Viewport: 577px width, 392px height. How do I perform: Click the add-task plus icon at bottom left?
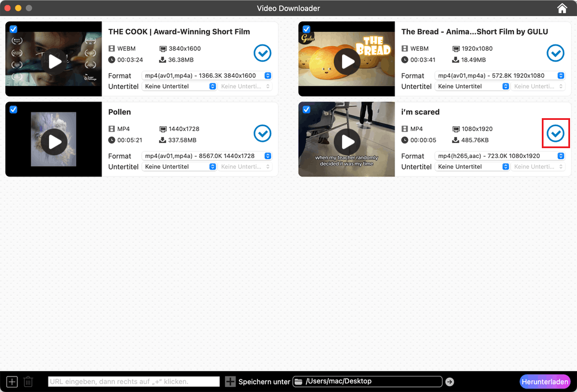pos(12,382)
